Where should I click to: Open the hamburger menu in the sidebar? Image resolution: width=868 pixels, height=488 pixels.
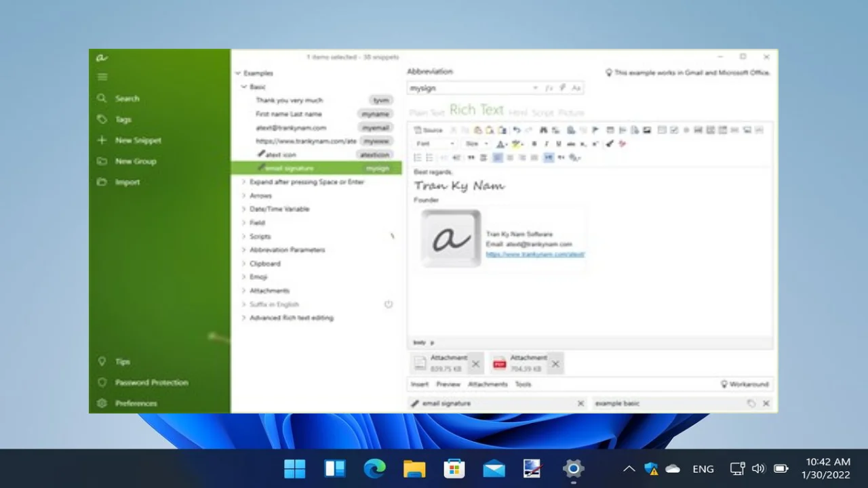tap(102, 77)
